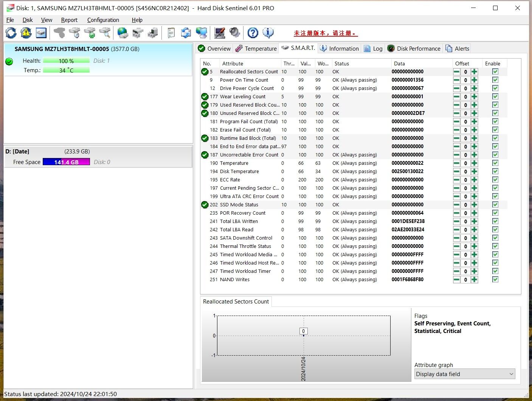Click minus offset button for Reallocated Sectors Count
This screenshot has height=401, width=532.
tap(457, 71)
